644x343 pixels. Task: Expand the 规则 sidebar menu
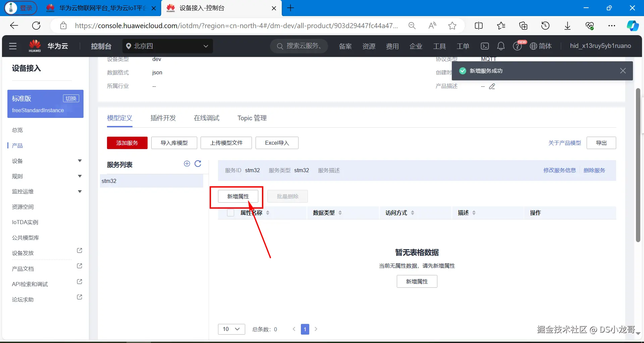point(80,176)
